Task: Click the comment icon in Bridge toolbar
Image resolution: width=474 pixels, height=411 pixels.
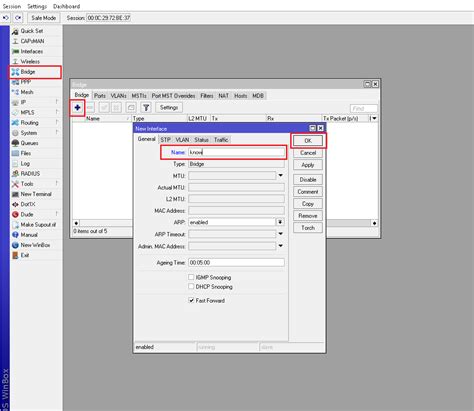Action: tap(131, 108)
